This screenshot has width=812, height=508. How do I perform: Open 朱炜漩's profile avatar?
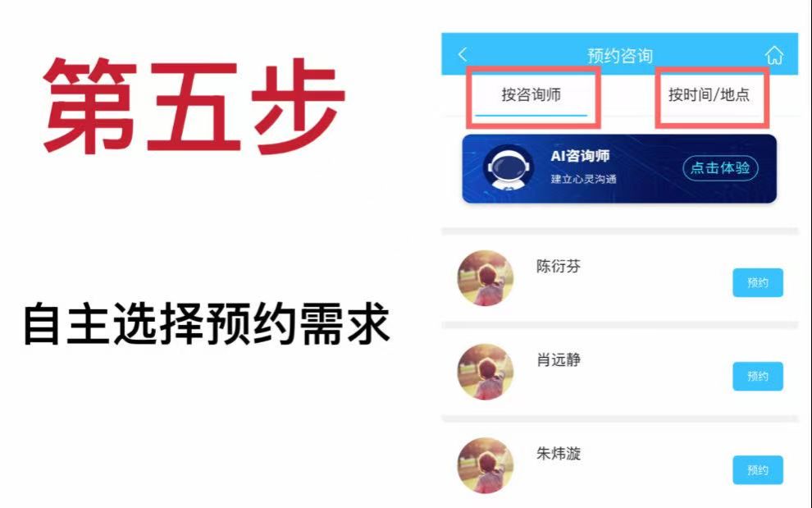[486, 465]
